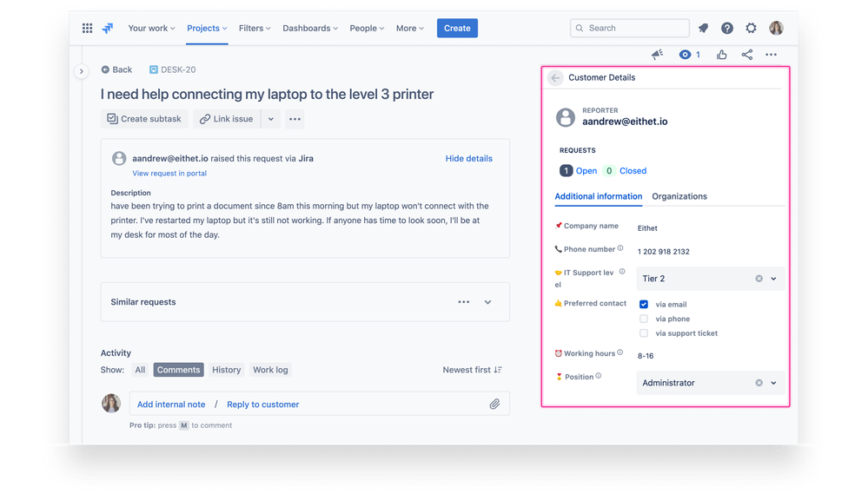868x494 pixels.
Task: Click the reporter avatar in Customer Details
Action: pyautogui.click(x=565, y=117)
